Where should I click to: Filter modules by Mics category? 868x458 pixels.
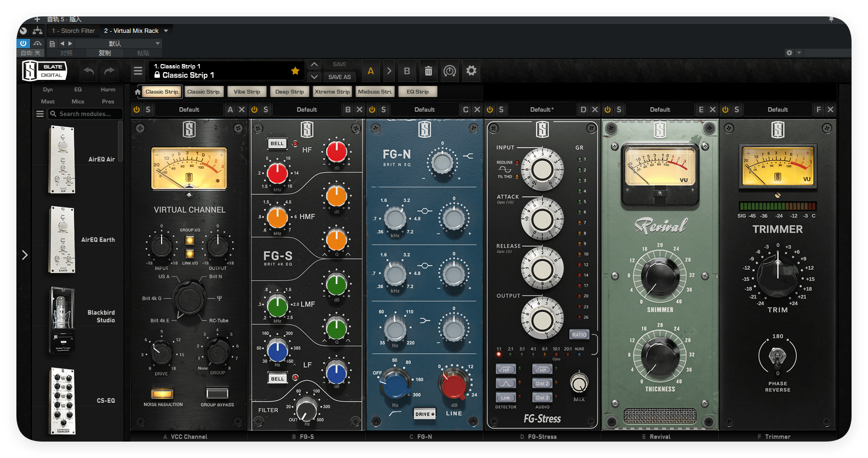[x=78, y=102]
